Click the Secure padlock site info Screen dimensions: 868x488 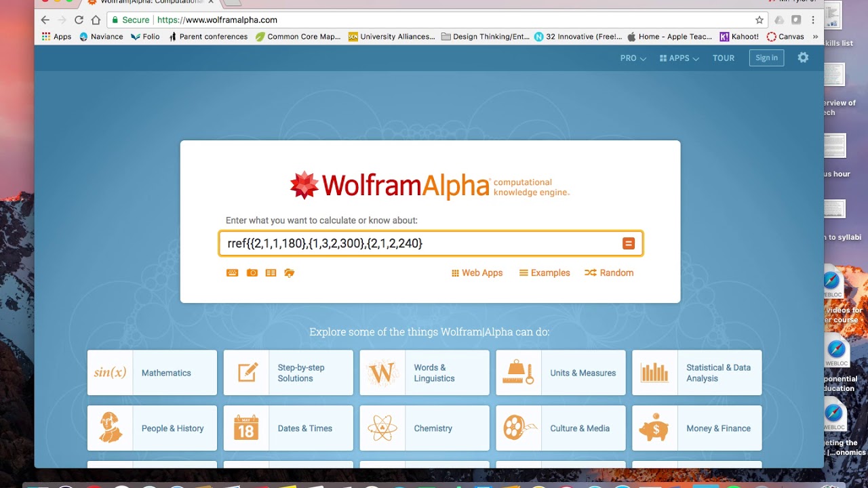coord(130,20)
